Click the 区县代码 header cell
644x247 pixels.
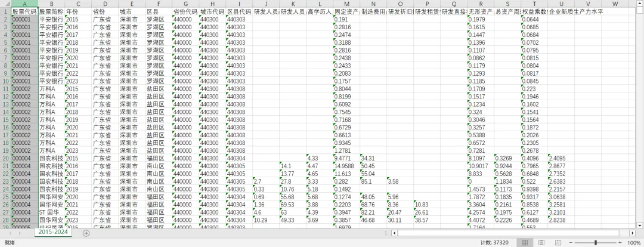(x=239, y=11)
